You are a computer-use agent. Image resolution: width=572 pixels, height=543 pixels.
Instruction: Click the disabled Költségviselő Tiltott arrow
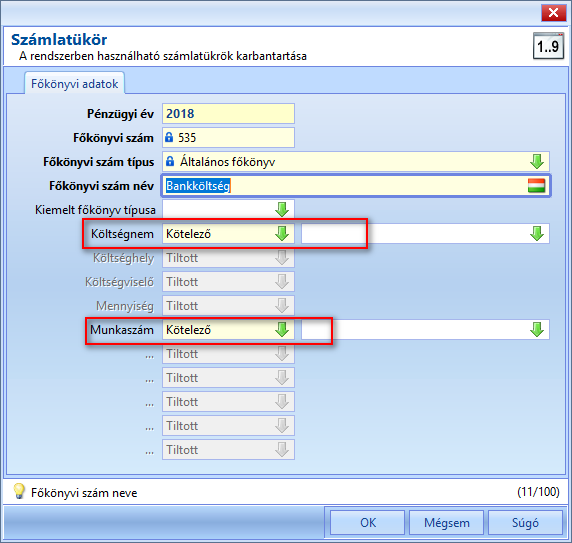coord(282,282)
